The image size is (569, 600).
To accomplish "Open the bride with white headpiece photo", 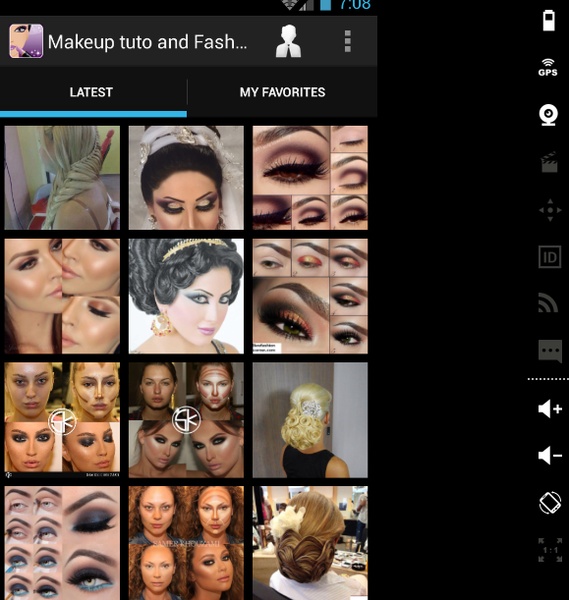I will pyautogui.click(x=186, y=178).
